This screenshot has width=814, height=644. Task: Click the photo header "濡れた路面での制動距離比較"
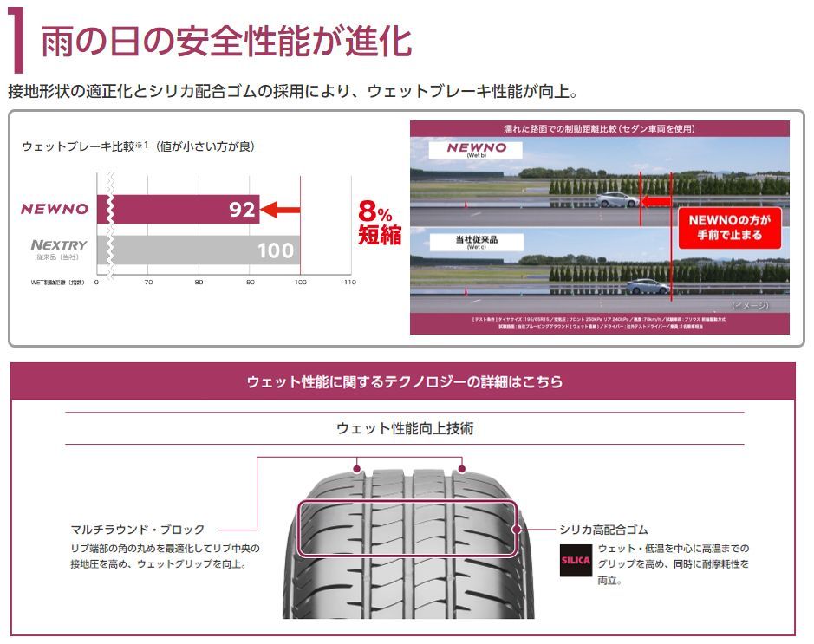click(599, 128)
